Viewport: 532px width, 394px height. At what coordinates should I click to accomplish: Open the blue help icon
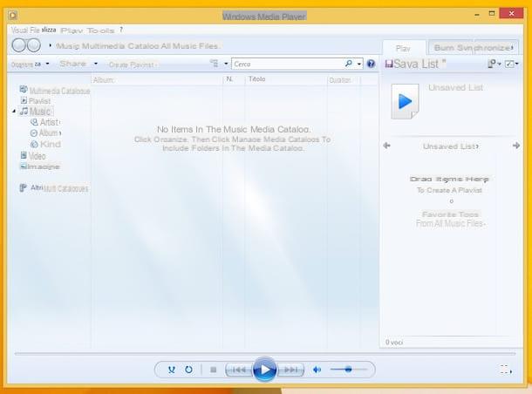371,64
